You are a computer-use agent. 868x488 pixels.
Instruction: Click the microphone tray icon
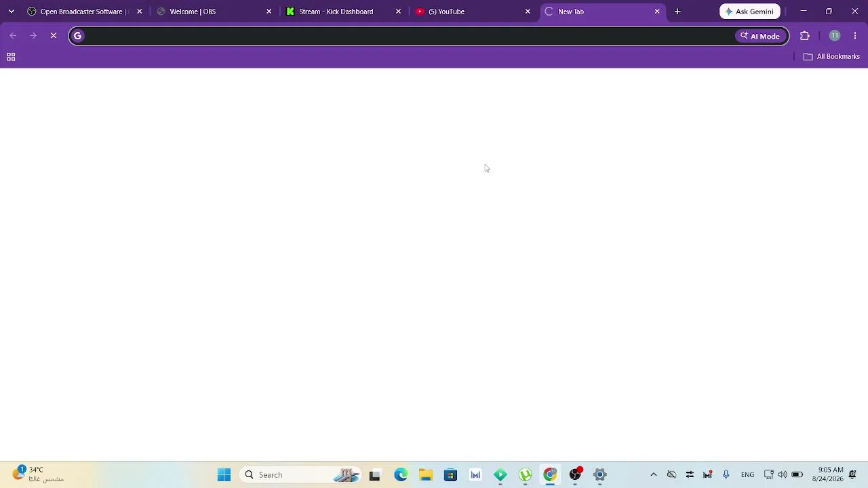726,474
